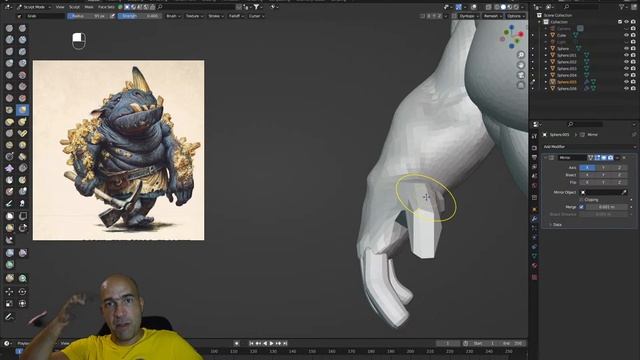Expand the Sphere.001 tree row
Viewport: 640px width, 360px height.
coord(546,55)
